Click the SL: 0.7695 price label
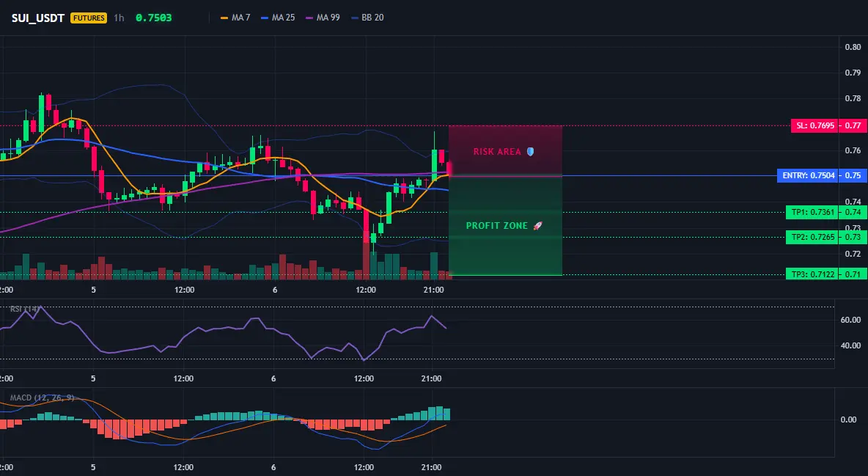The height and width of the screenshot is (476, 868). [x=814, y=126]
